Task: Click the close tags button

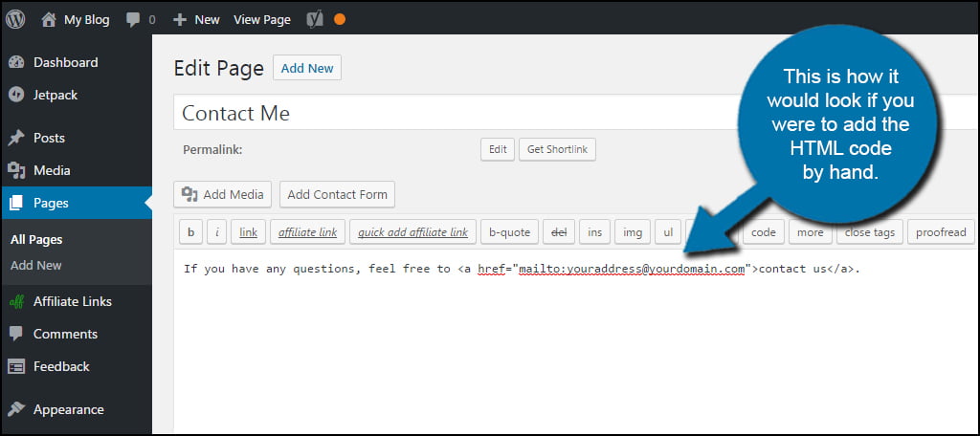Action: (x=869, y=232)
